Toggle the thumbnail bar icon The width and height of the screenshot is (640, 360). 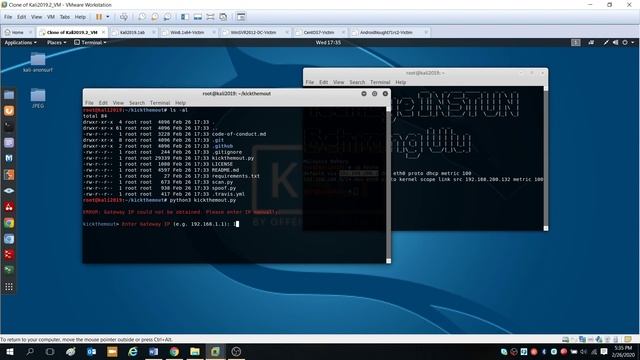[198, 17]
